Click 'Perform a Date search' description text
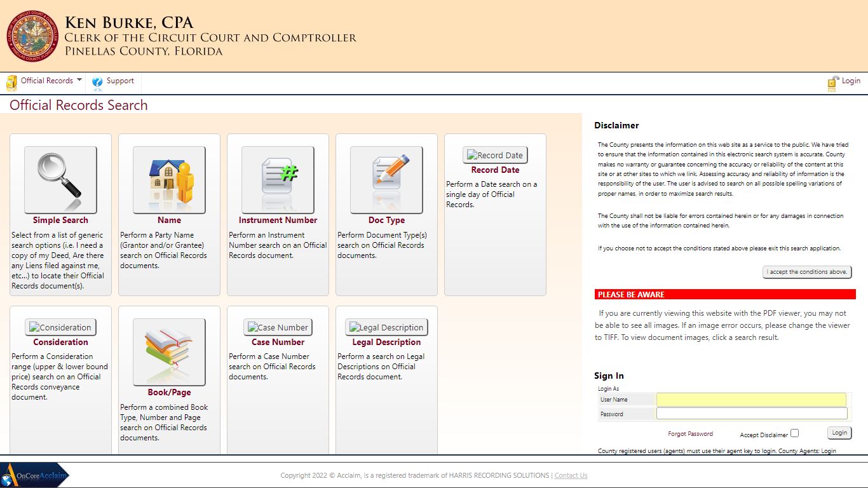This screenshot has height=488, width=868. [x=492, y=194]
